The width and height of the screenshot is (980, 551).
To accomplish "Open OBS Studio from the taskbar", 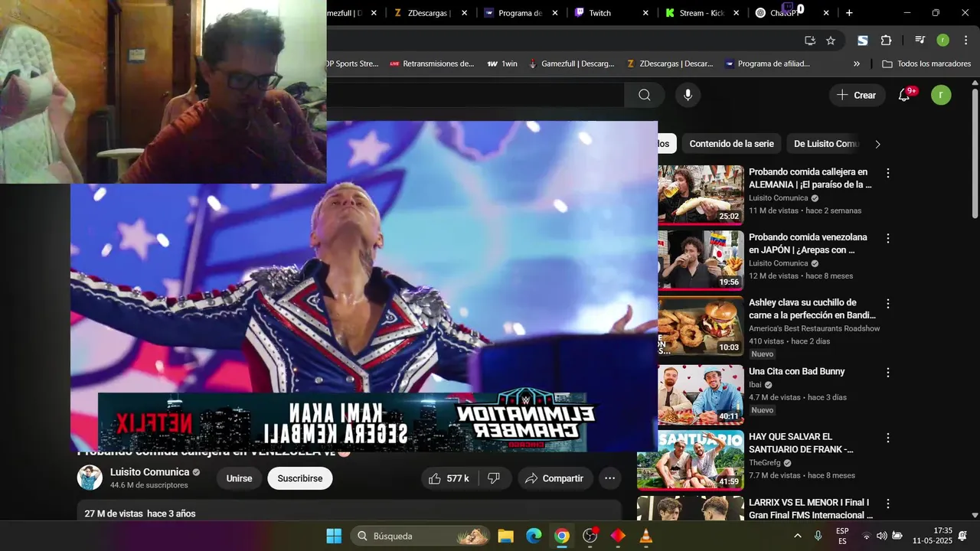I will [x=590, y=536].
